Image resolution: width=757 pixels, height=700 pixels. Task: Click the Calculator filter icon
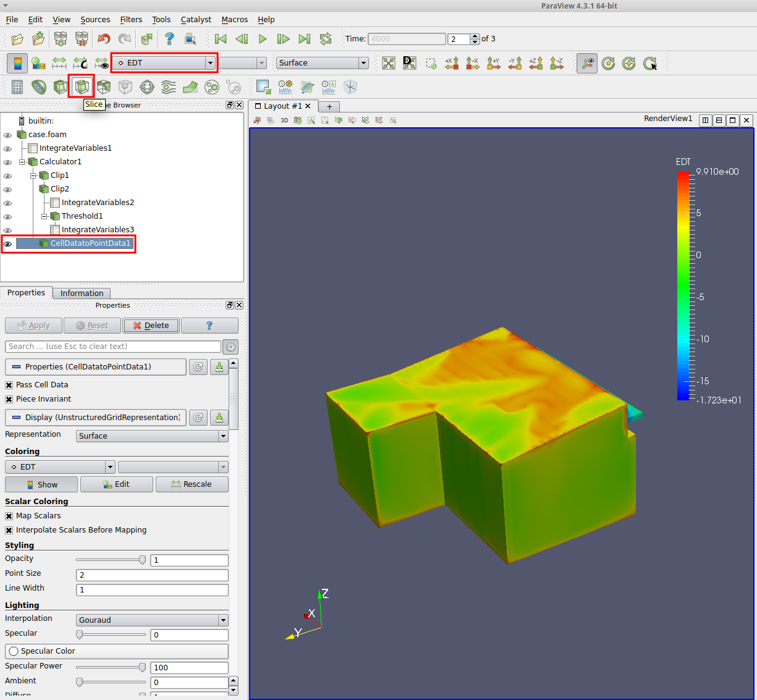(17, 87)
